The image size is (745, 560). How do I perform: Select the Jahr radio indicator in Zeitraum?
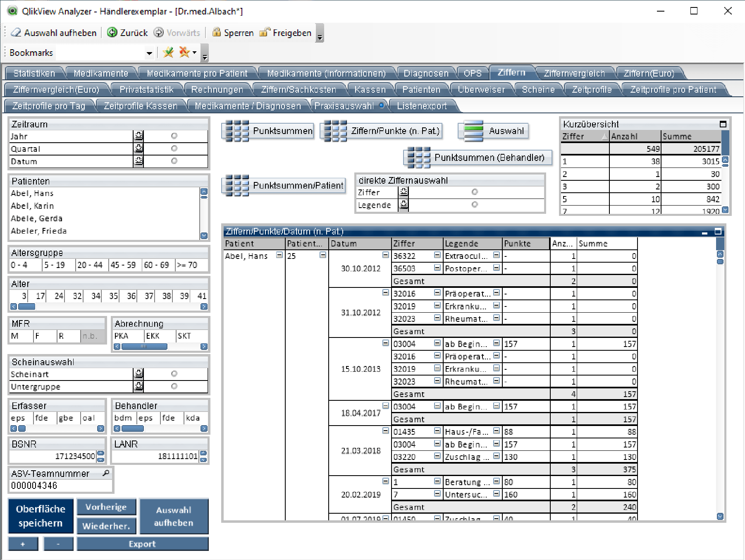tap(174, 136)
